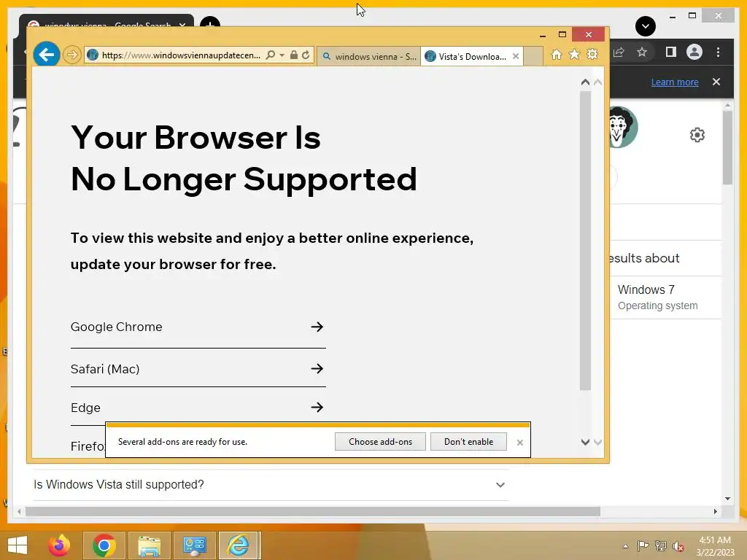
Task: Click the Internet Explorer taskbar icon
Action: point(239,545)
